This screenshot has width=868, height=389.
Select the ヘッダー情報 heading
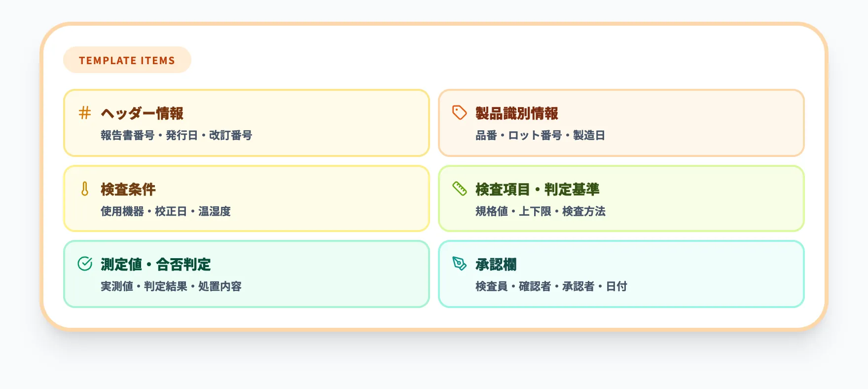pyautogui.click(x=142, y=114)
